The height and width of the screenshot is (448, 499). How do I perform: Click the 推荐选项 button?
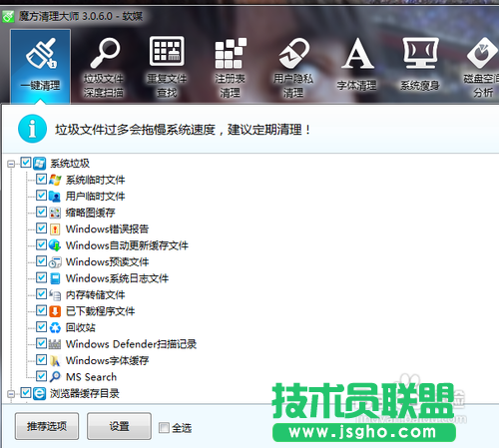(x=47, y=426)
